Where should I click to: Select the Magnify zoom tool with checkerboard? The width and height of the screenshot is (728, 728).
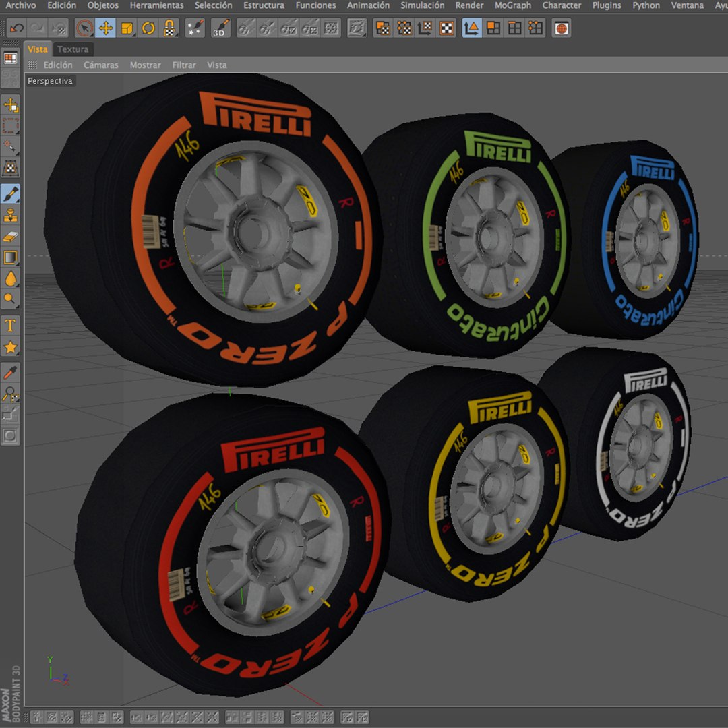[x=10, y=394]
